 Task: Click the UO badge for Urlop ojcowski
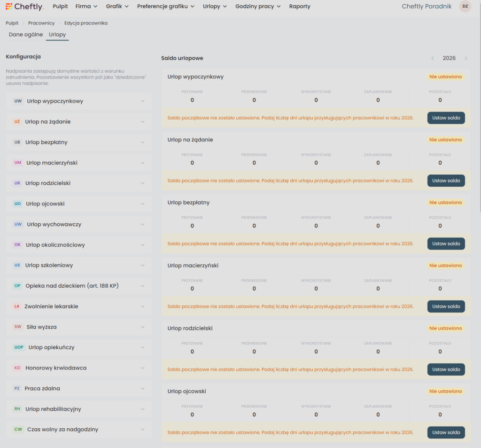point(17,204)
